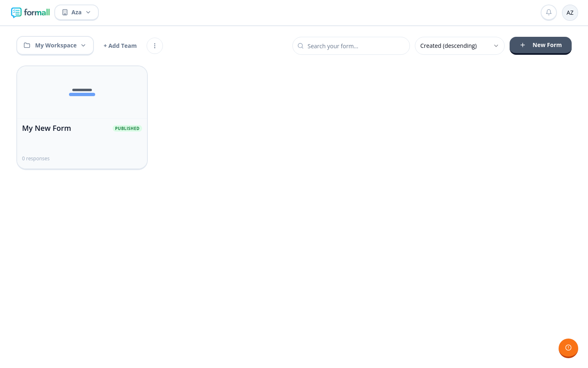Screen dimensions: 588x368
Task: Click the 0 responses label
Action: pos(36,159)
